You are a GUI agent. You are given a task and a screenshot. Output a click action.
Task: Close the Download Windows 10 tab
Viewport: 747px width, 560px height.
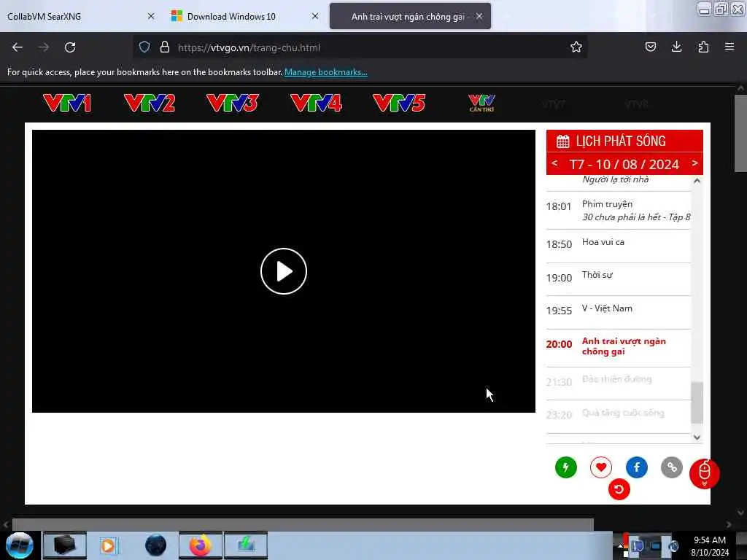tap(315, 16)
